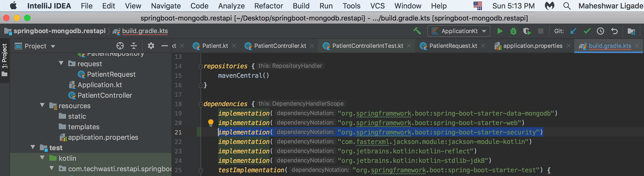
Task: Close the build.gradle.kts tab
Action: click(x=637, y=46)
